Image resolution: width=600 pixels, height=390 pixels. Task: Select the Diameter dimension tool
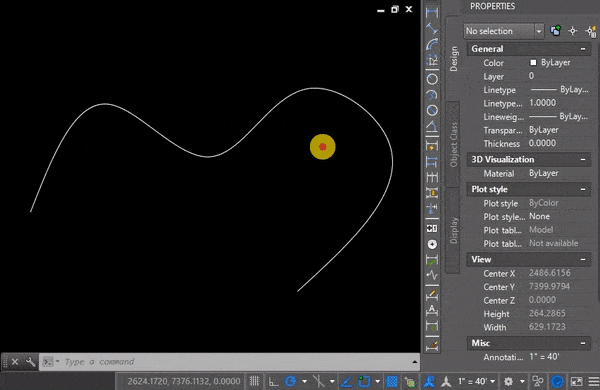click(432, 111)
